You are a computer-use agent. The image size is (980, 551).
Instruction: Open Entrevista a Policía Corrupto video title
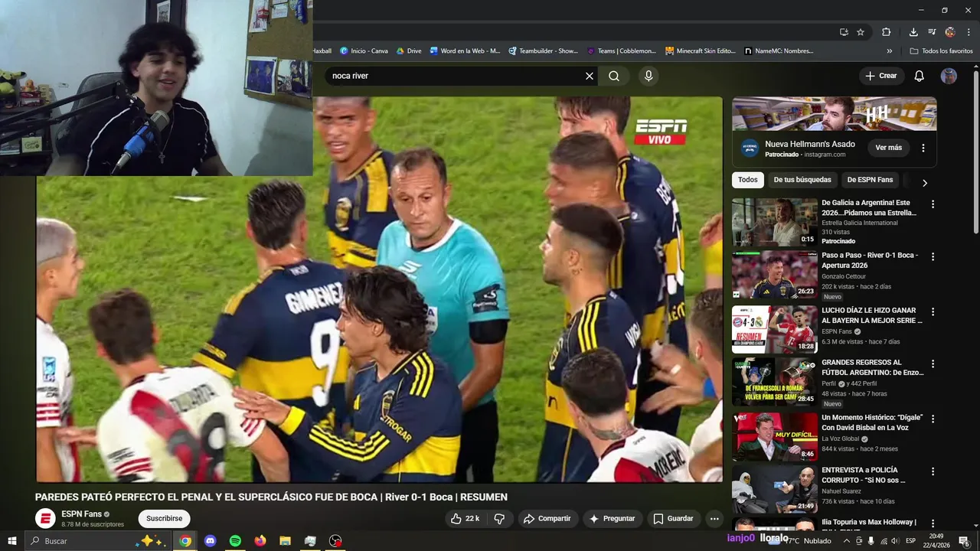(864, 475)
